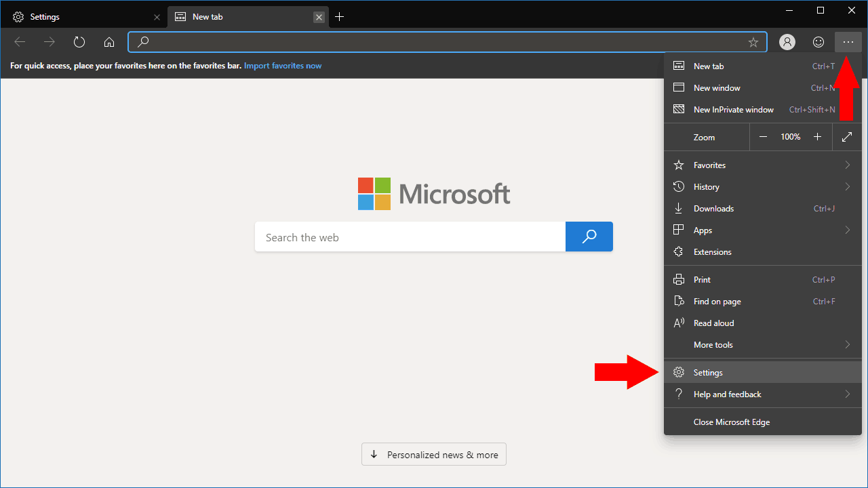Open Extensions from the menu

pos(763,252)
